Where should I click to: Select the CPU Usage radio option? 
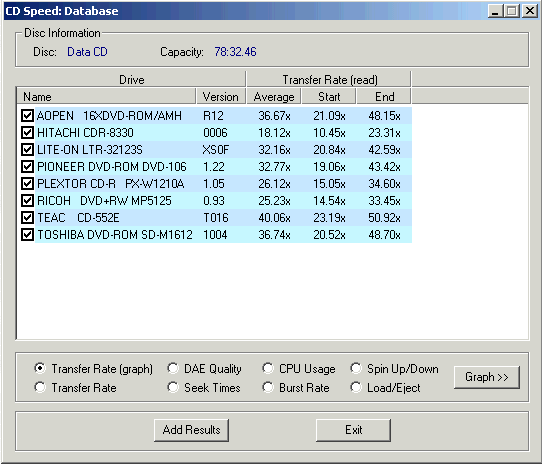pos(268,368)
